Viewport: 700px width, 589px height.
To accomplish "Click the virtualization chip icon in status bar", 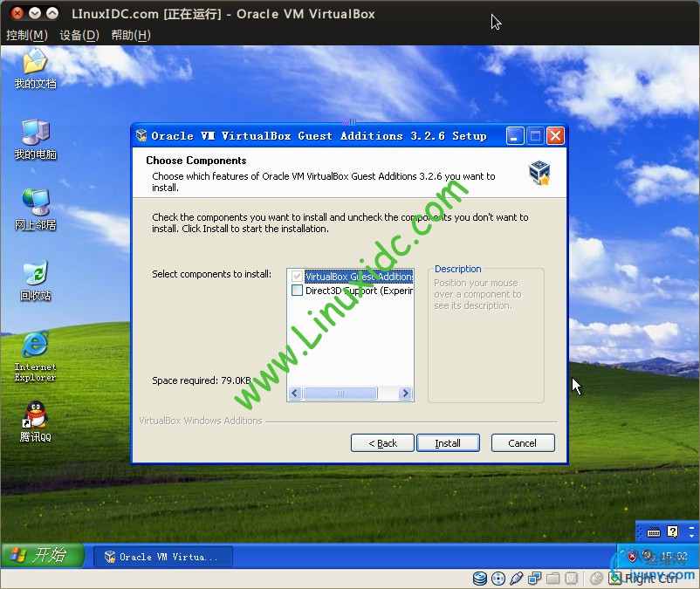I will (x=571, y=579).
